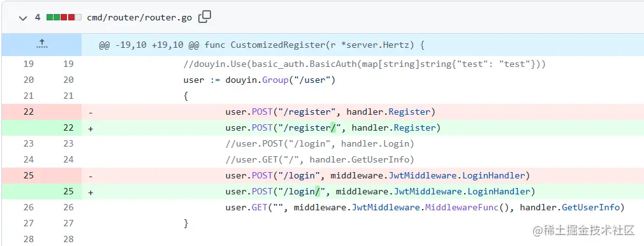Click the changed lines count 4
The width and height of the screenshot is (644, 246).
point(38,18)
